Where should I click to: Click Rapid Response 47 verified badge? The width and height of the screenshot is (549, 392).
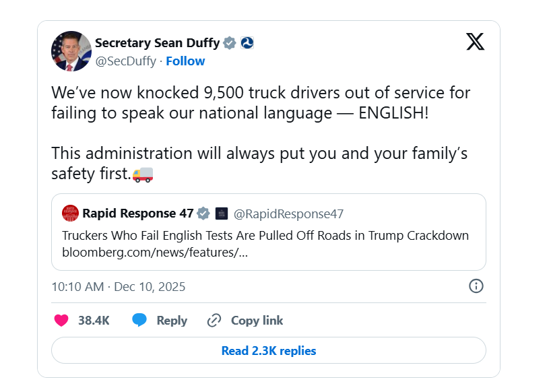click(x=203, y=214)
